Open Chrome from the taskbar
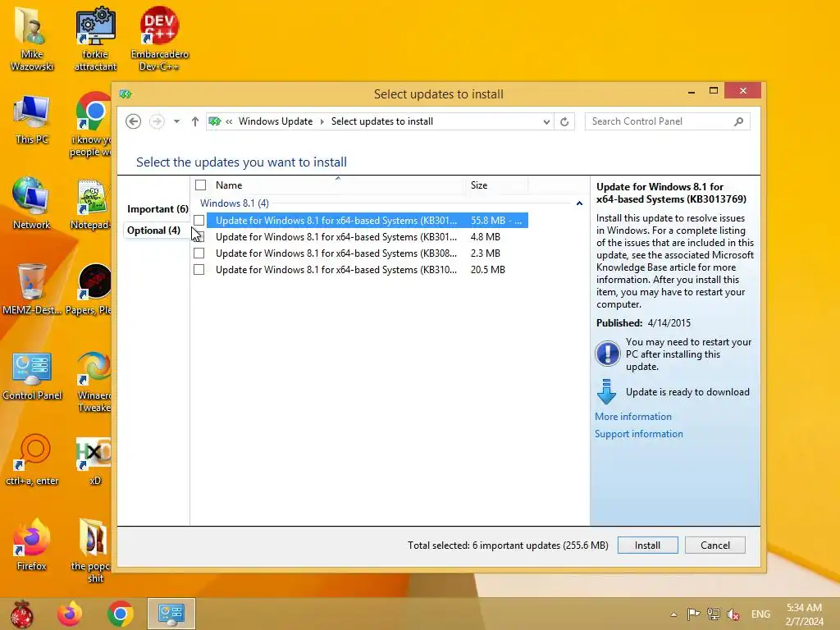Viewport: 840px width, 630px height. coord(120,614)
